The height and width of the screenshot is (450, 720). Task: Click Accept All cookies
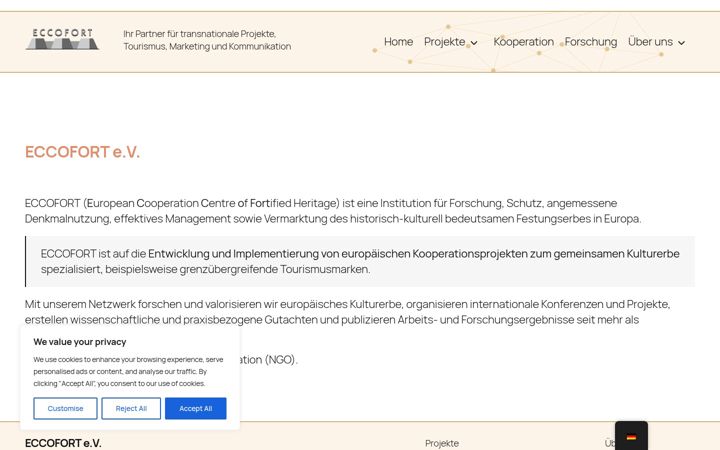[x=196, y=408]
